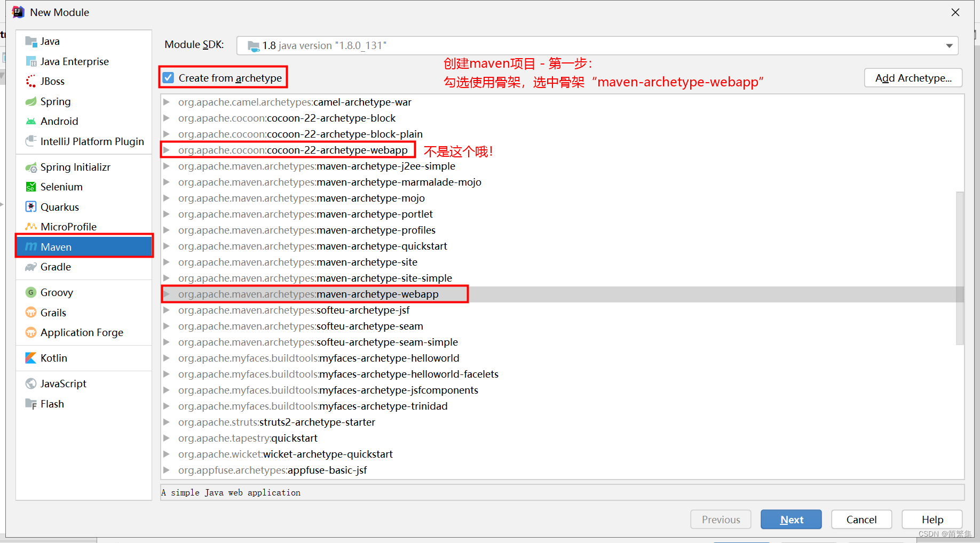
Task: Toggle Create from archetype checkbox
Action: [x=168, y=78]
